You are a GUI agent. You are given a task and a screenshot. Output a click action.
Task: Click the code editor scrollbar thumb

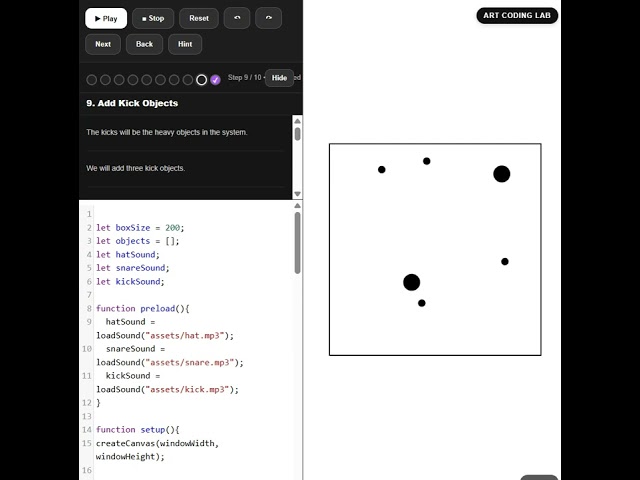[298, 243]
